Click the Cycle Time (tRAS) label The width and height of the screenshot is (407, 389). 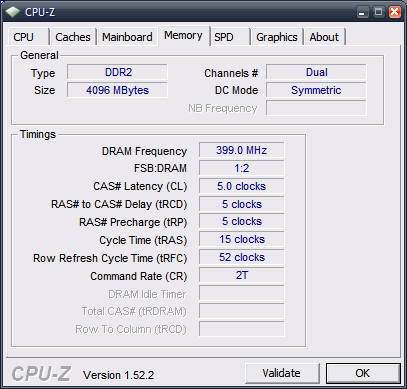coord(143,240)
